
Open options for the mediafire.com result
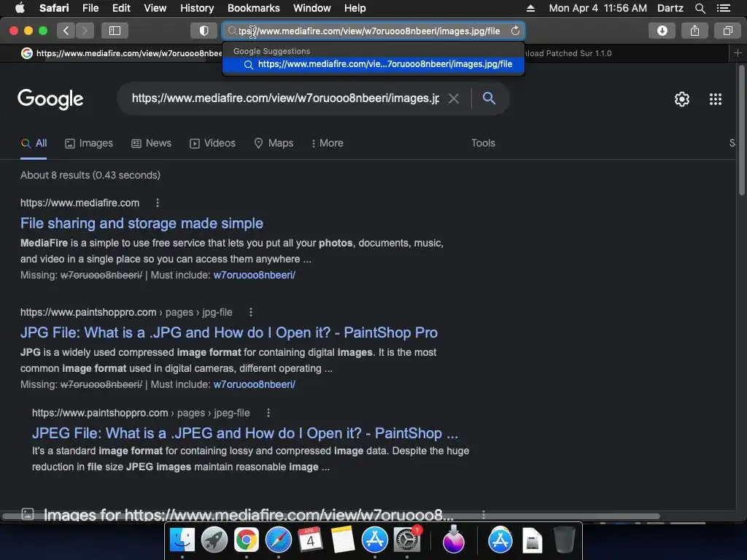[158, 203]
